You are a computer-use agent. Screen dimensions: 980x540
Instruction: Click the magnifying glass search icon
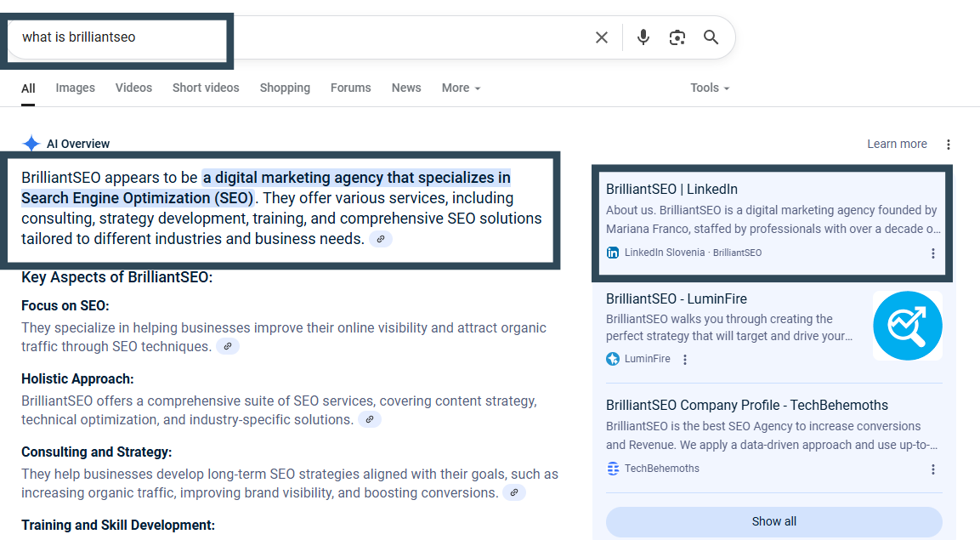click(x=711, y=37)
